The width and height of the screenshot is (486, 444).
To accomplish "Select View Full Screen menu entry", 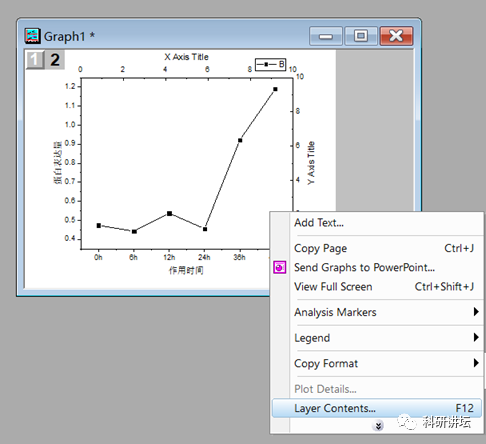I will (377, 287).
